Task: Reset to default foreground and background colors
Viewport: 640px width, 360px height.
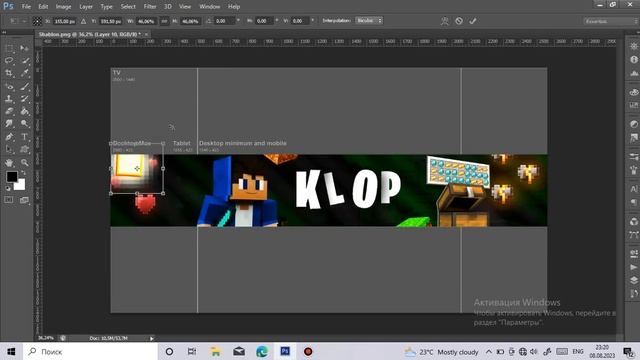Action: tap(8, 188)
